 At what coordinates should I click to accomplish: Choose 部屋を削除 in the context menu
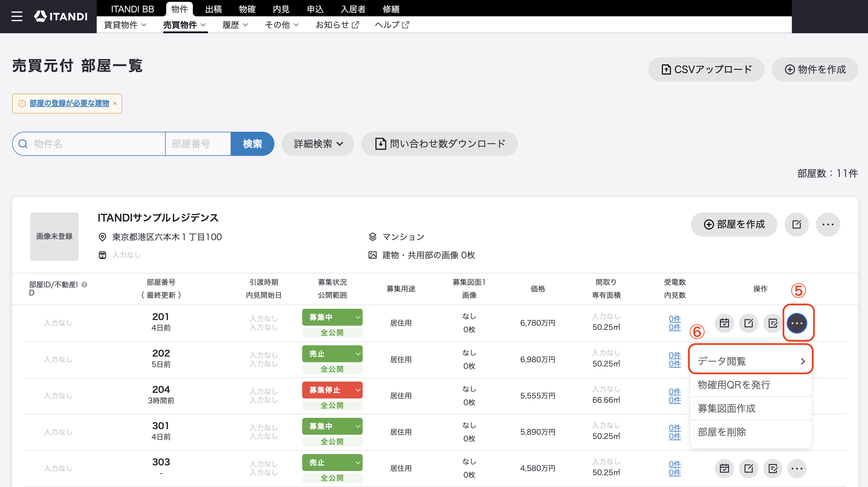click(751, 432)
